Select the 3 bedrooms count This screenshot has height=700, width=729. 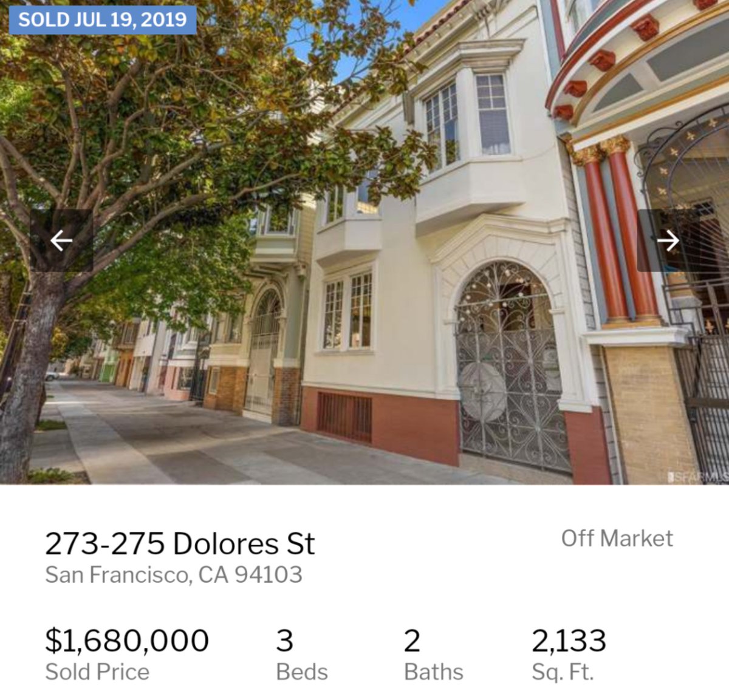pyautogui.click(x=284, y=641)
